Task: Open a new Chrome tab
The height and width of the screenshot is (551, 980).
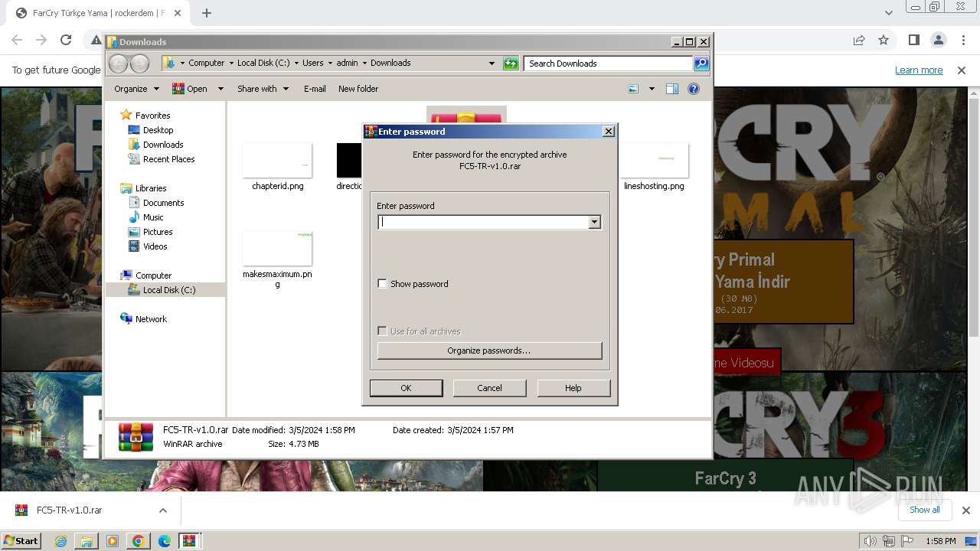Action: (207, 13)
